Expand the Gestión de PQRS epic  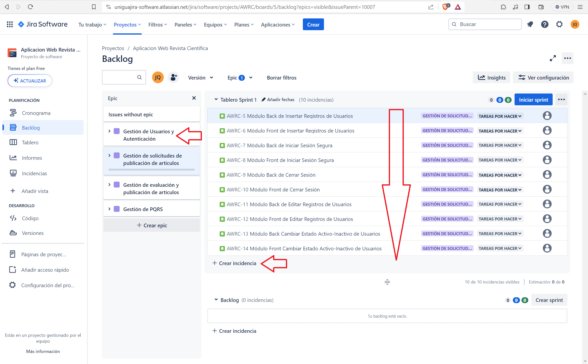click(110, 209)
